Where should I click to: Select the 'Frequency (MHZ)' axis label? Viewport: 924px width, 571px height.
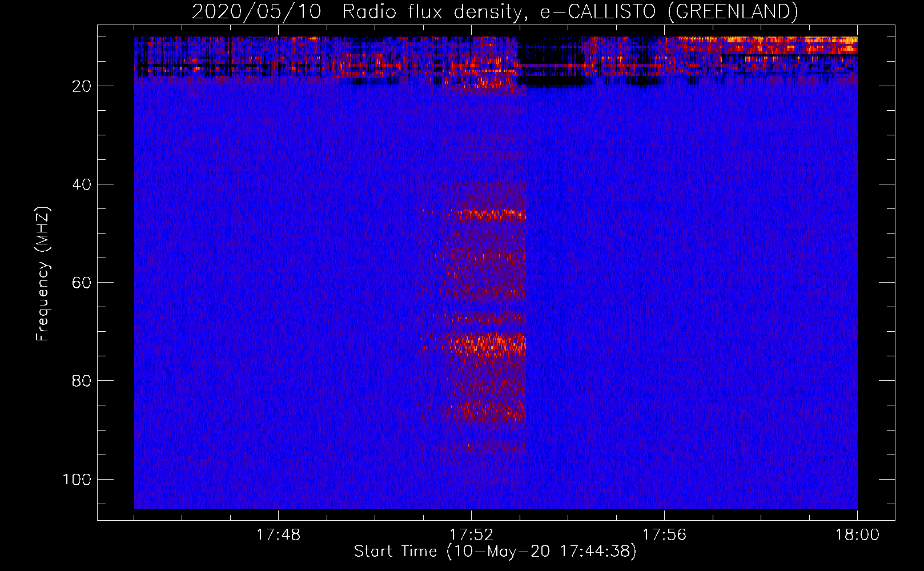point(43,274)
